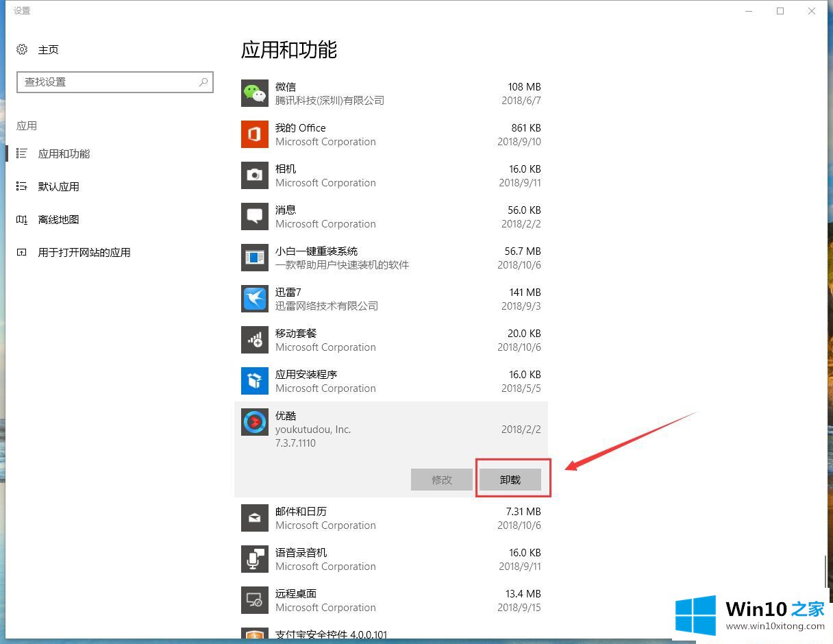Focus the 查找设置 search field
Viewport: 833px width, 644px height.
point(115,82)
